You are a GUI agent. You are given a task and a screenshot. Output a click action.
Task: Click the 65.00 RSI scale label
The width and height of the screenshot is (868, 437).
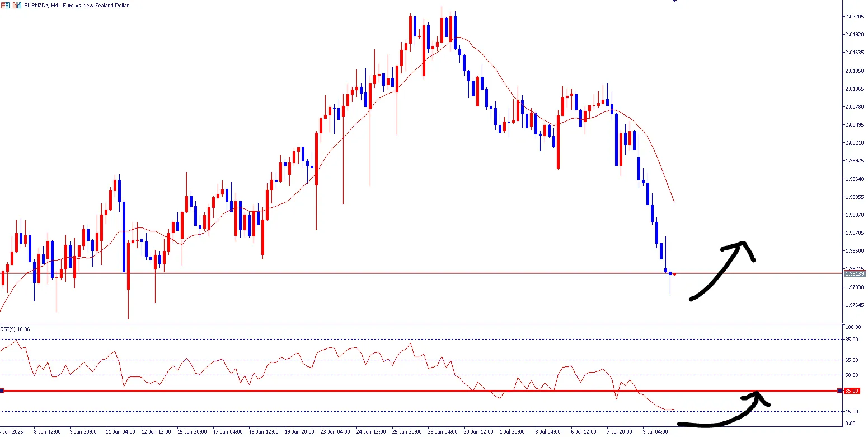(x=851, y=360)
